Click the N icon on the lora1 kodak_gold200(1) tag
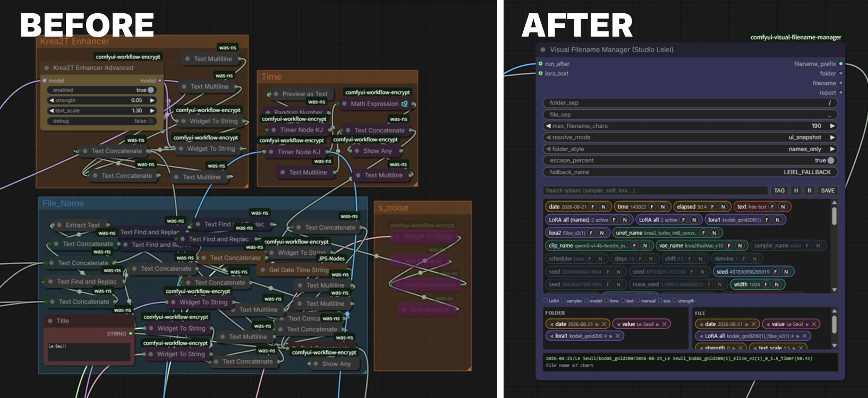The height and width of the screenshot is (398, 868). coord(778,220)
